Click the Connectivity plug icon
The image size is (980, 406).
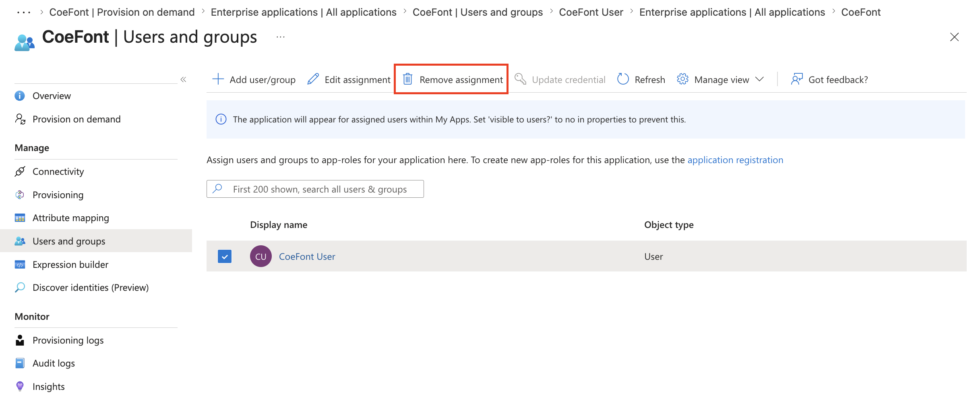pos(20,172)
